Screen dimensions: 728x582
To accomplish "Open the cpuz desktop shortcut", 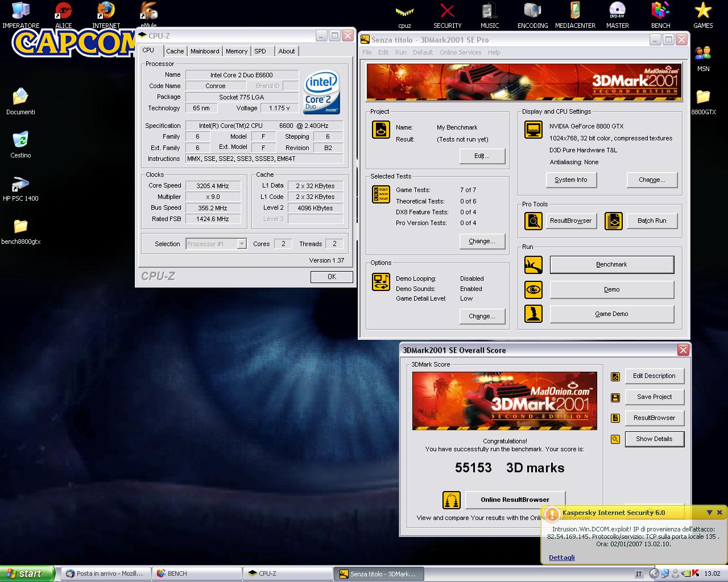I will pyautogui.click(x=405, y=11).
